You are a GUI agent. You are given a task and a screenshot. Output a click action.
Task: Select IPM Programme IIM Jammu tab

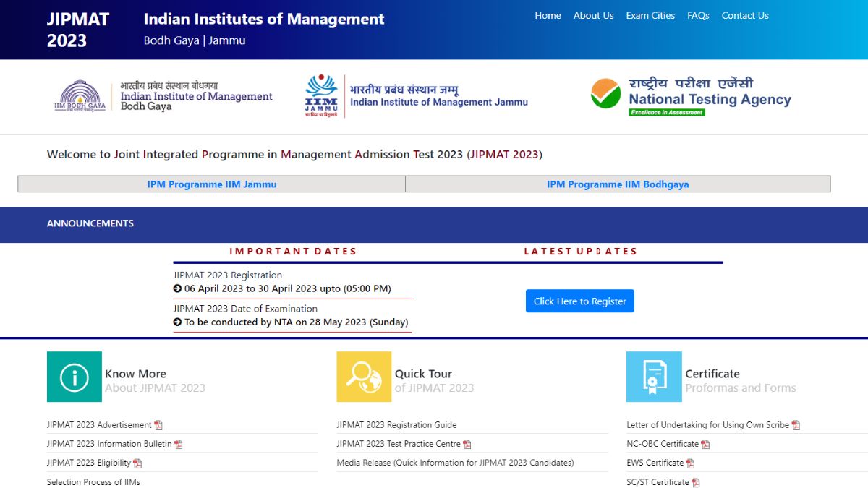click(212, 184)
